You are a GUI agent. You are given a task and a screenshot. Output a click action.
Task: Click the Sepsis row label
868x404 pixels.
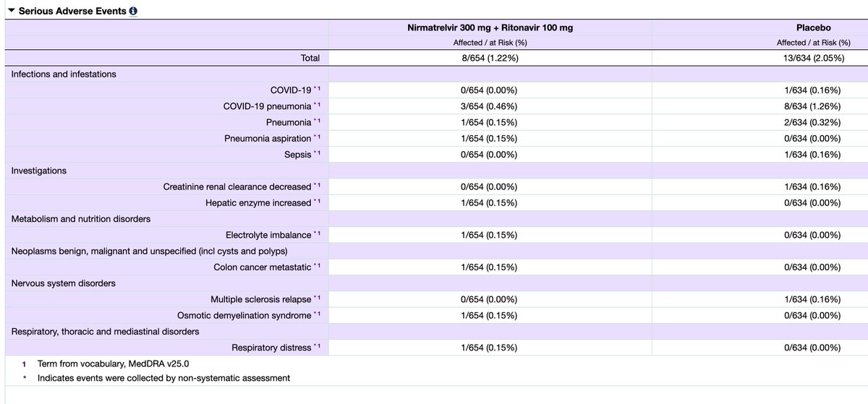click(298, 154)
